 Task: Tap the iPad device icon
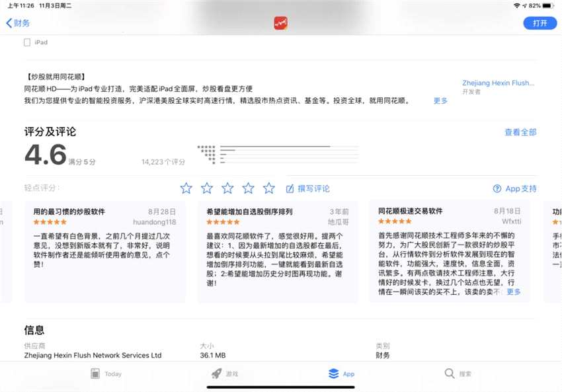point(27,42)
